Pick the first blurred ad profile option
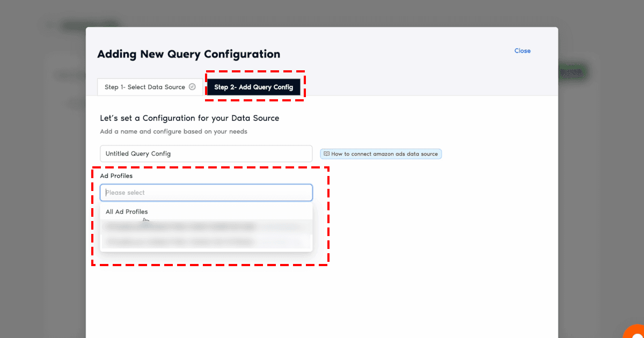The height and width of the screenshot is (338, 644). [206, 227]
